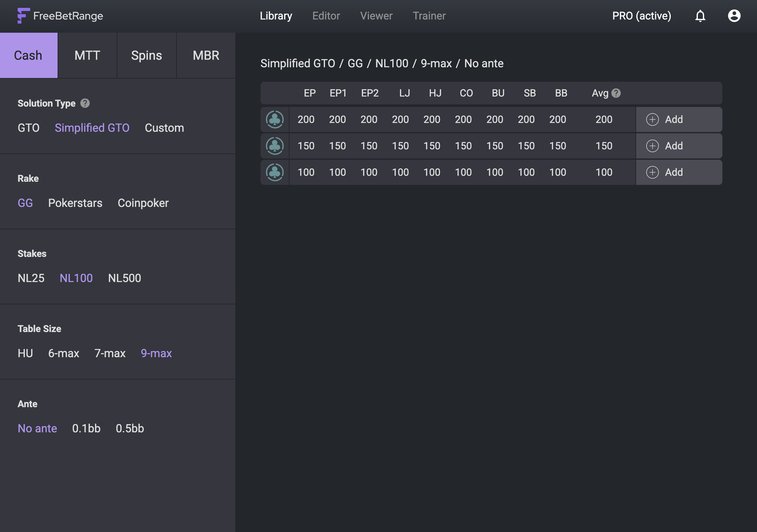Select the GTO solution type
The width and height of the screenshot is (757, 532).
click(28, 128)
